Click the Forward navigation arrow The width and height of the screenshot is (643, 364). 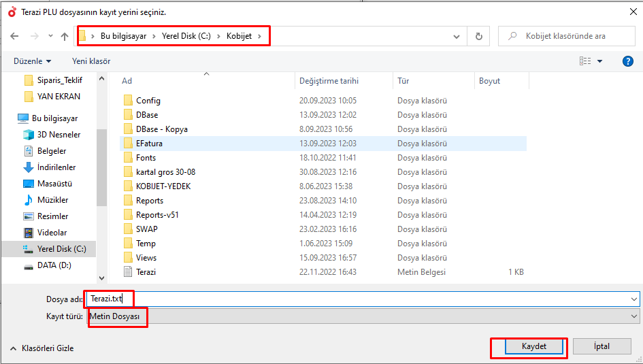coord(35,36)
